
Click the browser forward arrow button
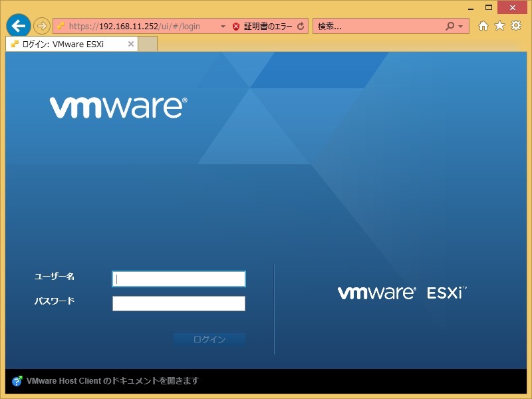(x=42, y=26)
